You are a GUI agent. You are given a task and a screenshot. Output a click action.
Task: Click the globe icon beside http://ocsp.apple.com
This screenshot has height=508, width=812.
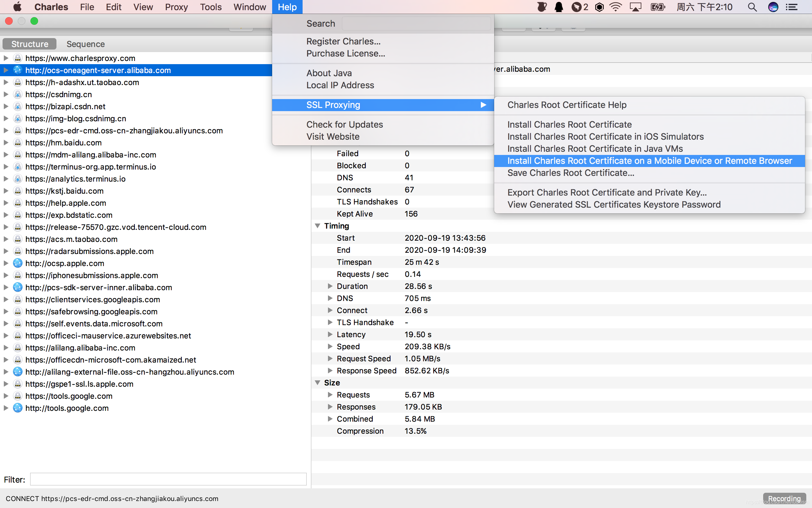tap(18, 263)
